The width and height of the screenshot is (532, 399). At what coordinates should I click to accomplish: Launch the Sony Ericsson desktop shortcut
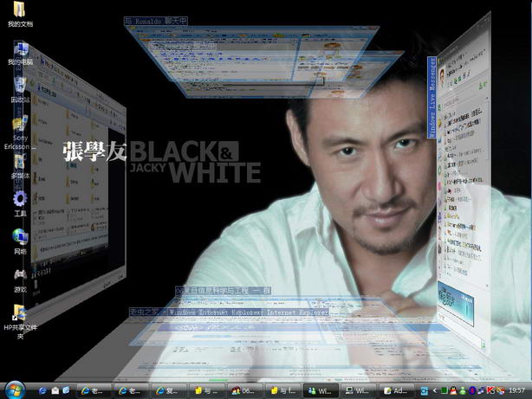[19, 125]
